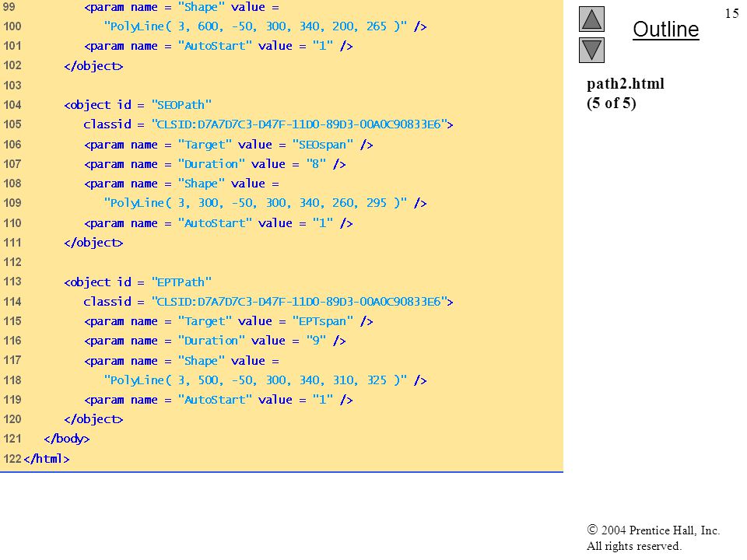Click the classid value on line 105

tap(299, 124)
